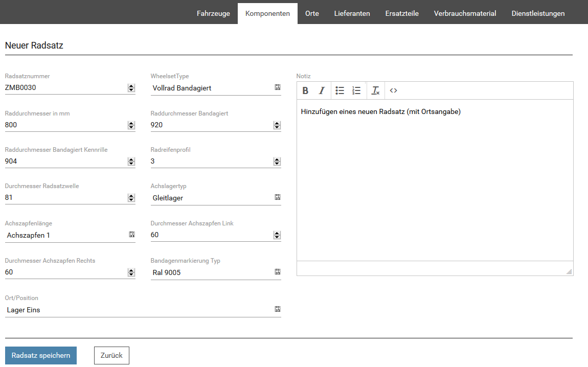Expand the Bandagenmarkierung Typ dropdown

(x=277, y=272)
